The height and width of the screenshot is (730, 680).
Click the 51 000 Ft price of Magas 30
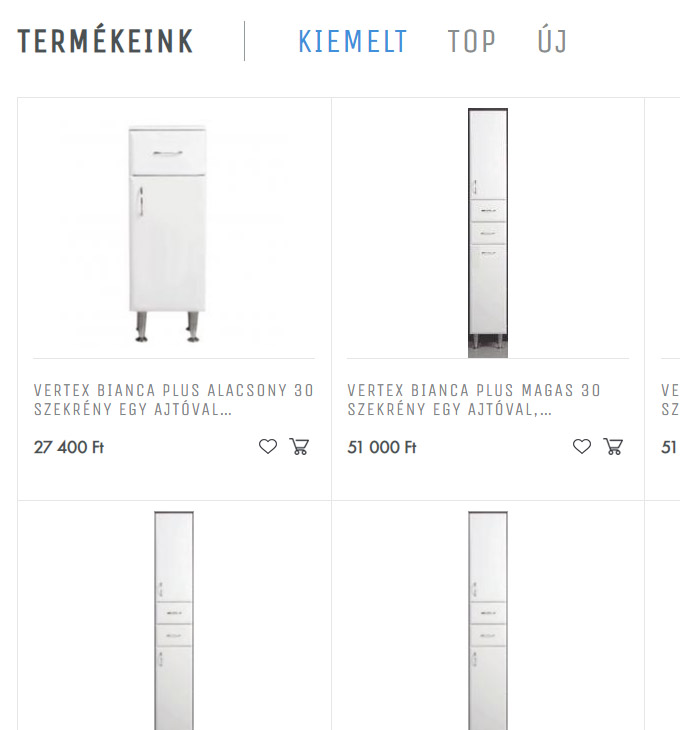(382, 447)
